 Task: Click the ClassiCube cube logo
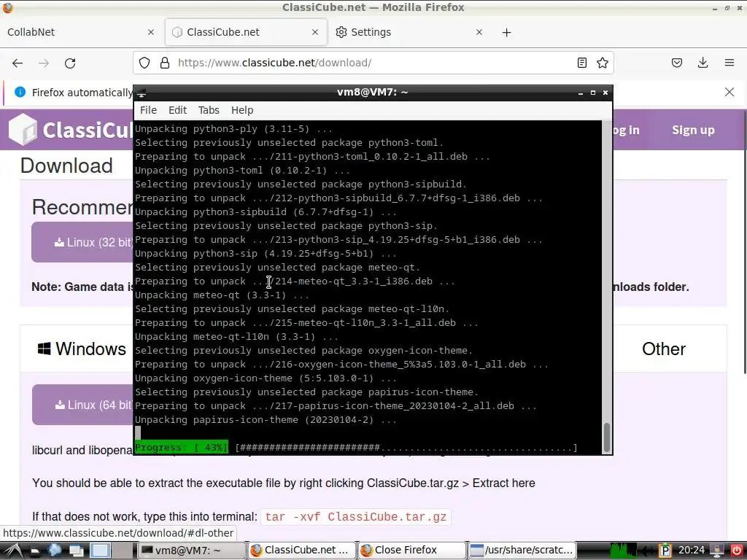[x=23, y=130]
